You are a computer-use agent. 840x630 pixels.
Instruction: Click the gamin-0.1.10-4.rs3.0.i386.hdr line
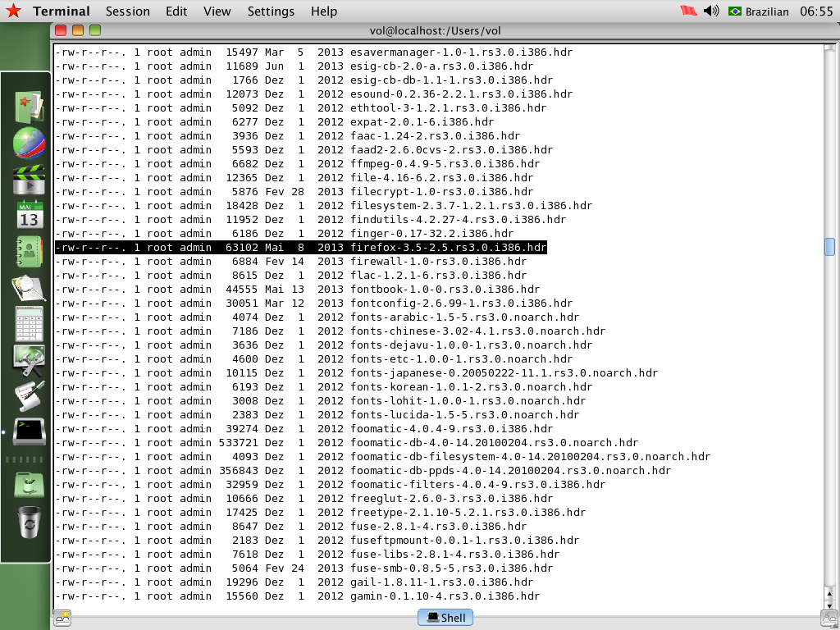point(297,596)
